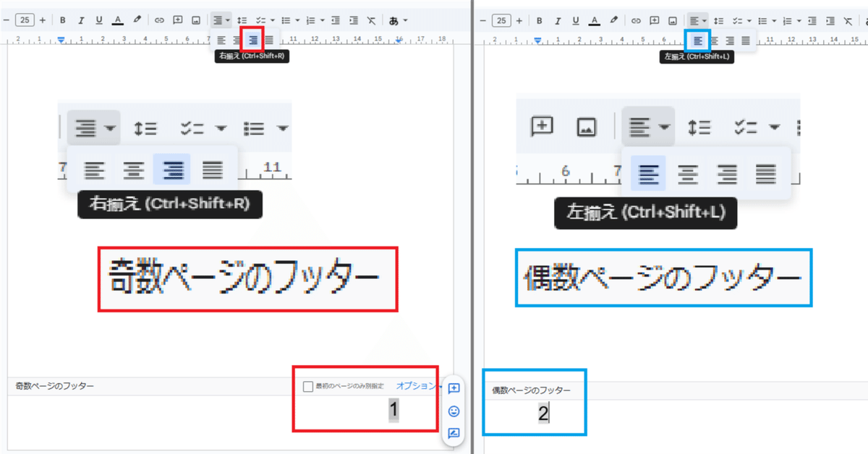Select the right align option in the dropdown

coord(173,169)
